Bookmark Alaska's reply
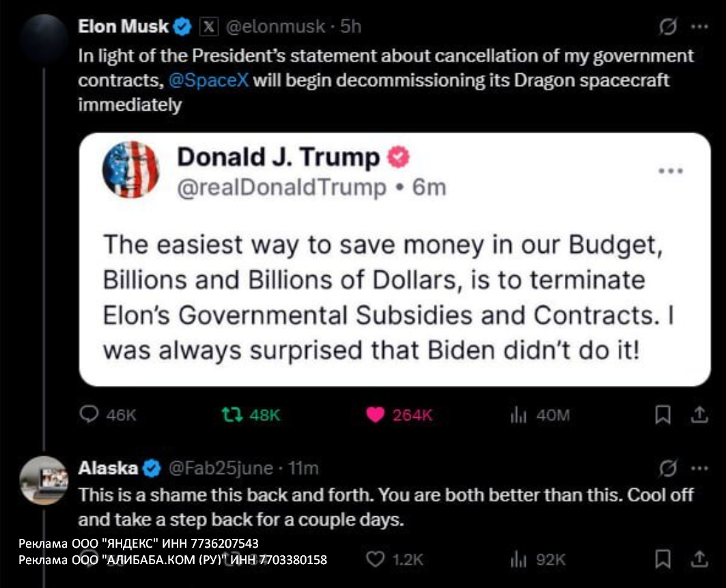 click(x=662, y=560)
